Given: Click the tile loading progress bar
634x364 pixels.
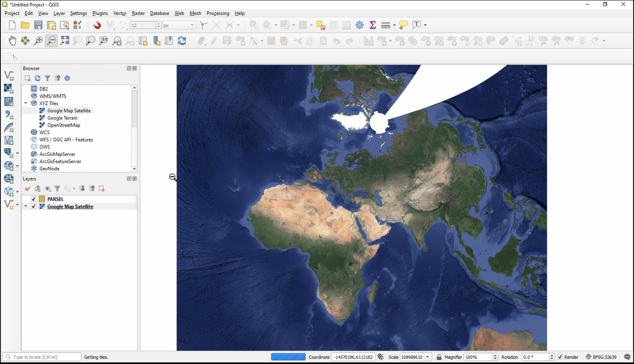Looking at the screenshot, I should coord(288,357).
